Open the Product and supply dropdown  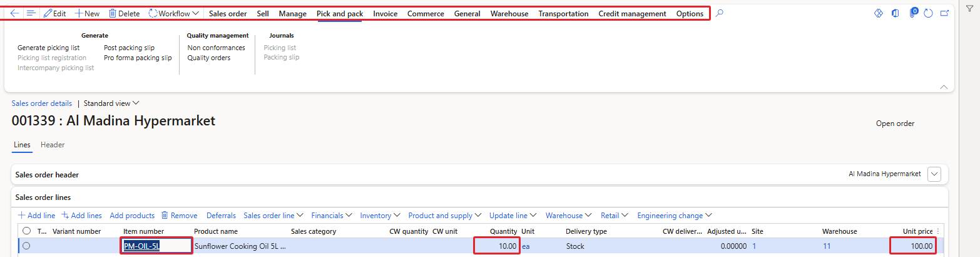click(x=445, y=216)
